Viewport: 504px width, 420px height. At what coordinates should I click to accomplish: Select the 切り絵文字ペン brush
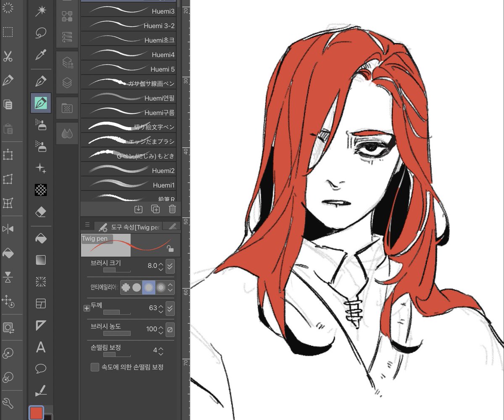[x=128, y=127]
